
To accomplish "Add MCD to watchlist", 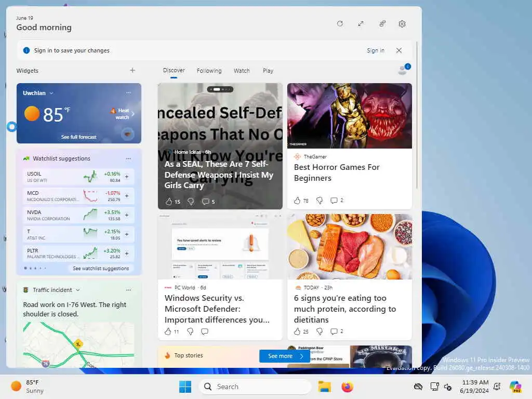I will point(127,196).
